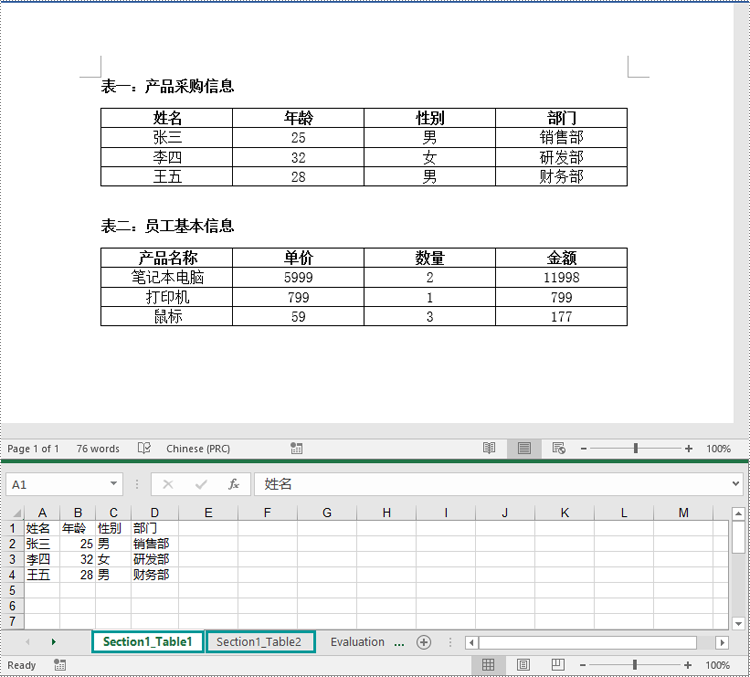
Task: Click Excel zoom level 100%
Action: point(717,665)
